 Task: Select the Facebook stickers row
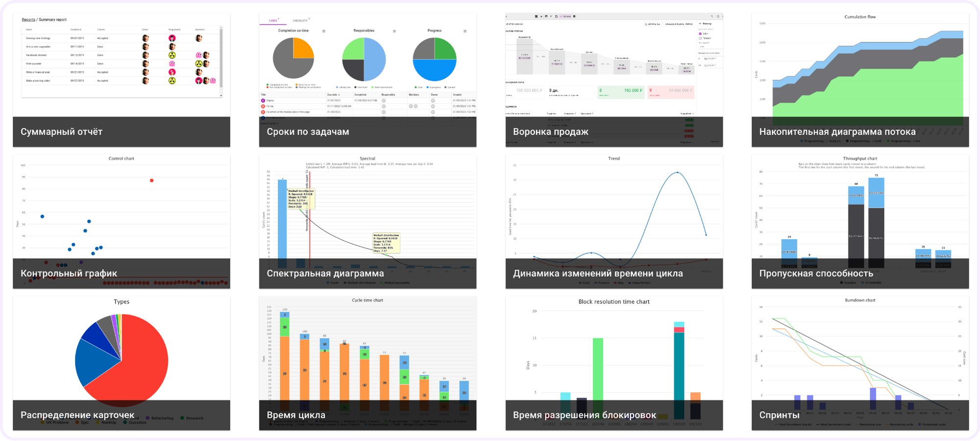coord(120,55)
